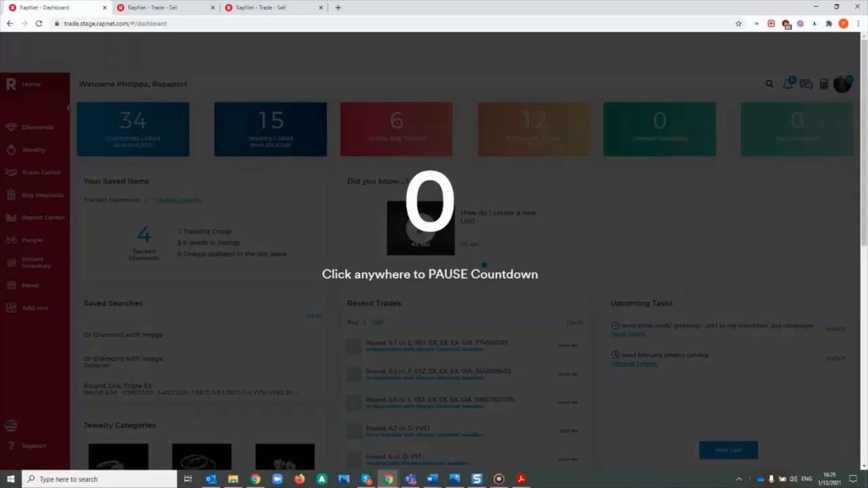Switch Recent Trades to Sell
The image size is (868, 488).
pyautogui.click(x=377, y=322)
